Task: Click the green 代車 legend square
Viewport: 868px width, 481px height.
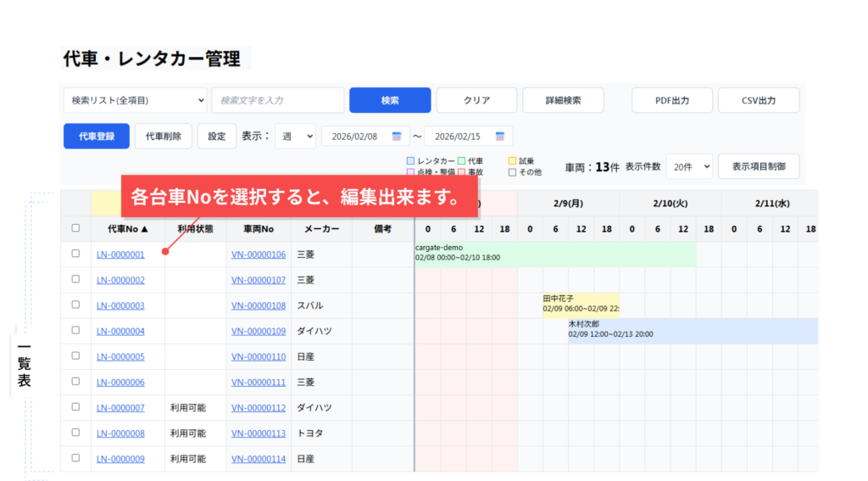Action: [x=462, y=160]
